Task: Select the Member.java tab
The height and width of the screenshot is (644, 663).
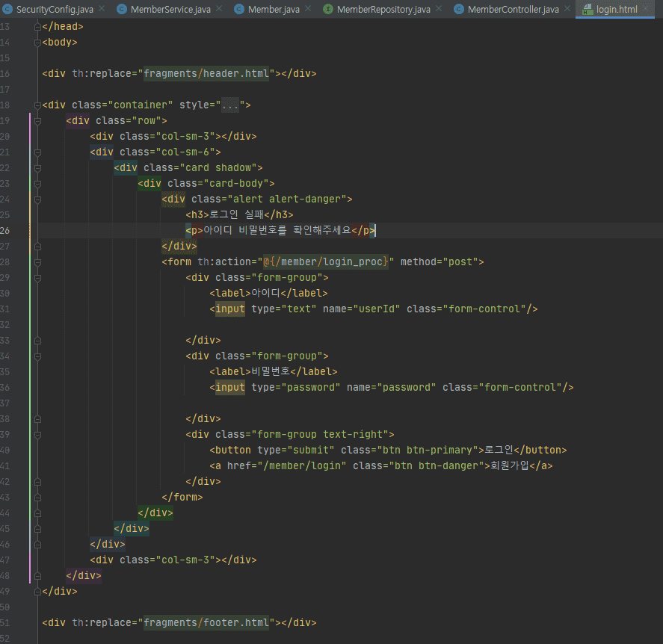Action: pyautogui.click(x=274, y=9)
